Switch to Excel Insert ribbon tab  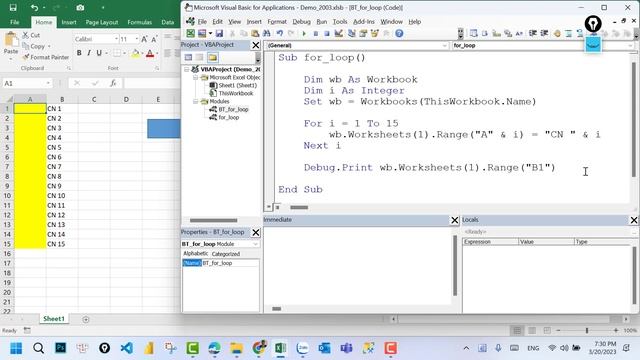click(x=69, y=22)
